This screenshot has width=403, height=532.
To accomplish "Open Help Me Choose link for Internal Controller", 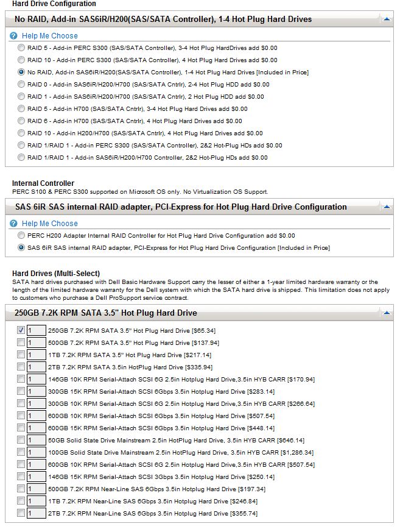I will 50,224.
